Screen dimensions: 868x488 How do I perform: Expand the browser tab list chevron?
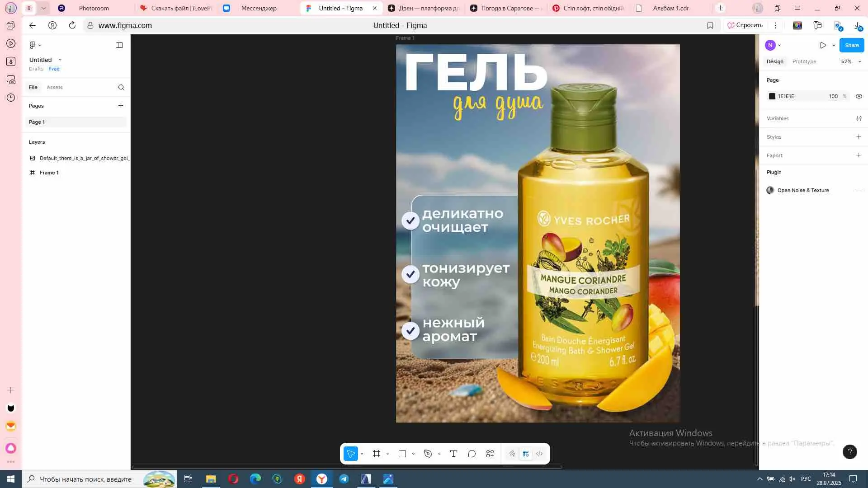tap(43, 8)
